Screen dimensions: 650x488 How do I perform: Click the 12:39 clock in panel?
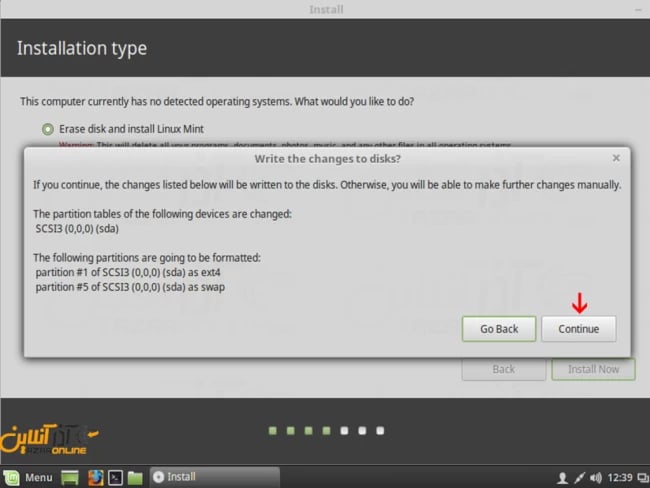coord(620,478)
